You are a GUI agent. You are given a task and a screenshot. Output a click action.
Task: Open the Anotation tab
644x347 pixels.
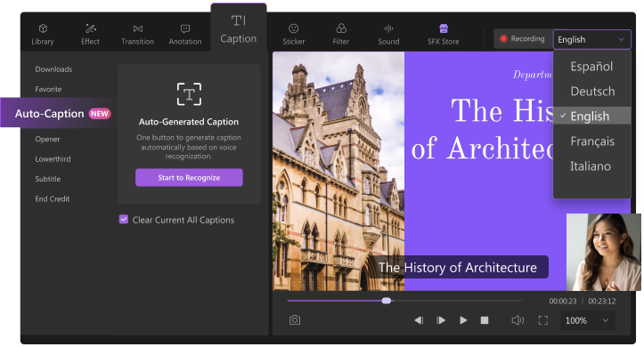[x=185, y=35]
